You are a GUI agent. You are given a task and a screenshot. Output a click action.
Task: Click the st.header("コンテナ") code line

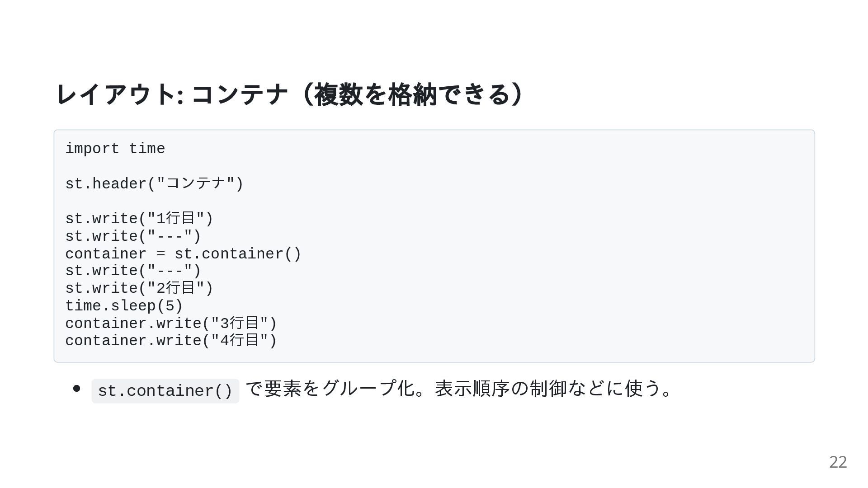[154, 184]
